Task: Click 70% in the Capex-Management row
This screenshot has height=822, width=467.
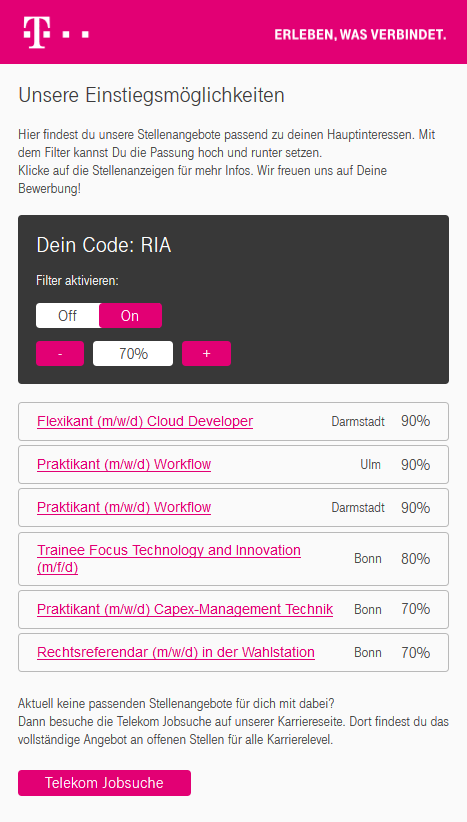Action: (416, 609)
